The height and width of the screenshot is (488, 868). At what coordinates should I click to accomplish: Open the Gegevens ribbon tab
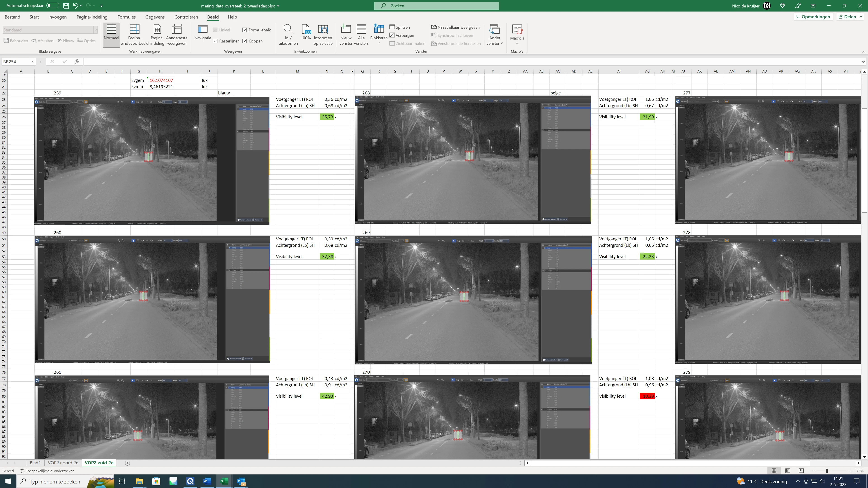[155, 17]
